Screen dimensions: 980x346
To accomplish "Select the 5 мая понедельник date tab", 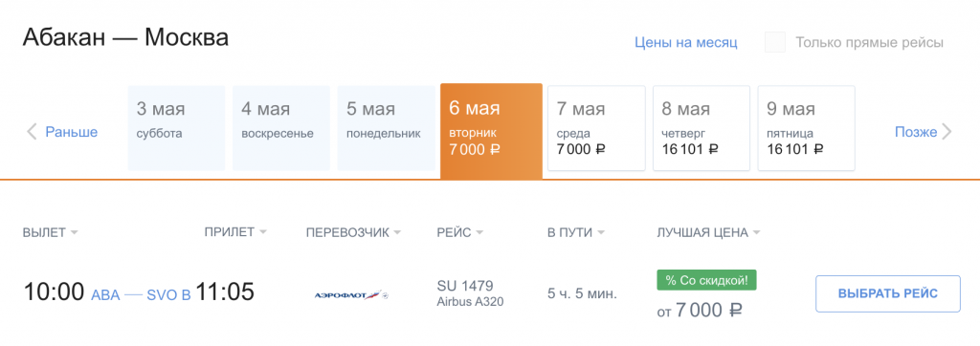I will coord(387,128).
